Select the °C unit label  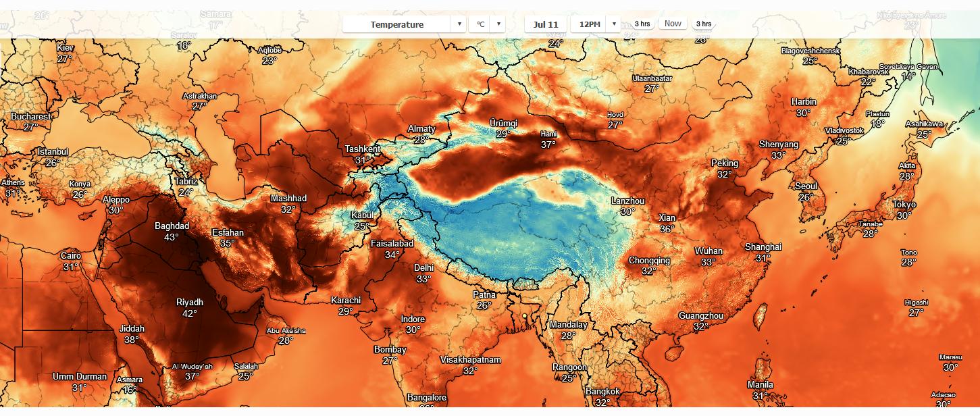[x=482, y=24]
